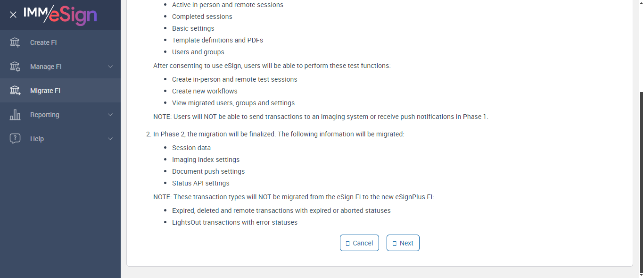
Task: Click the Migrate FI bank-arrow icon
Action: 15,91
